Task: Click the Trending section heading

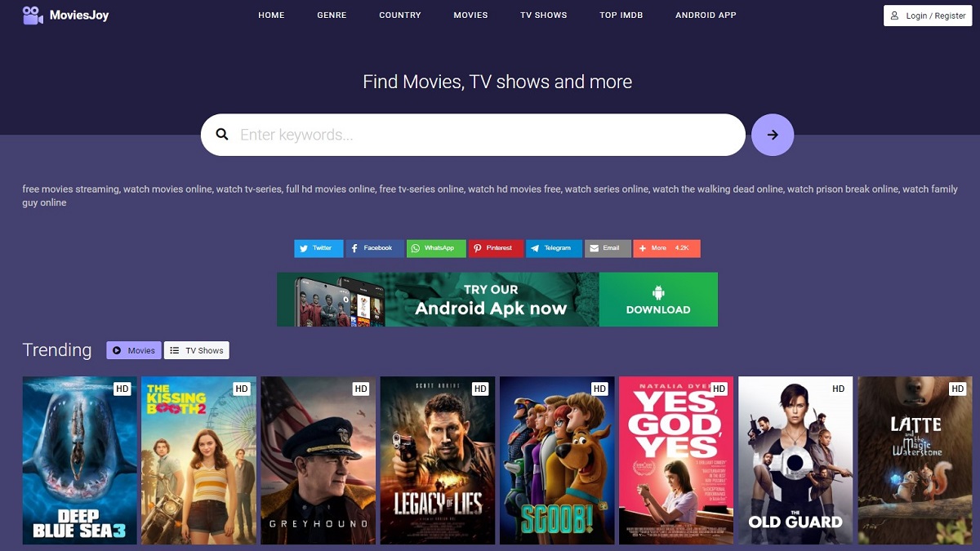Action: pos(57,350)
